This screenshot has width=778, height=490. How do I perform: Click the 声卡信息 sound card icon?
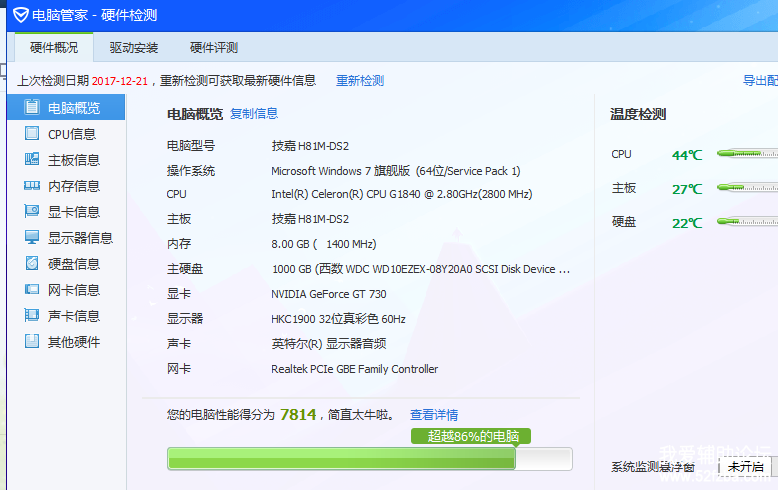pyautogui.click(x=32, y=316)
